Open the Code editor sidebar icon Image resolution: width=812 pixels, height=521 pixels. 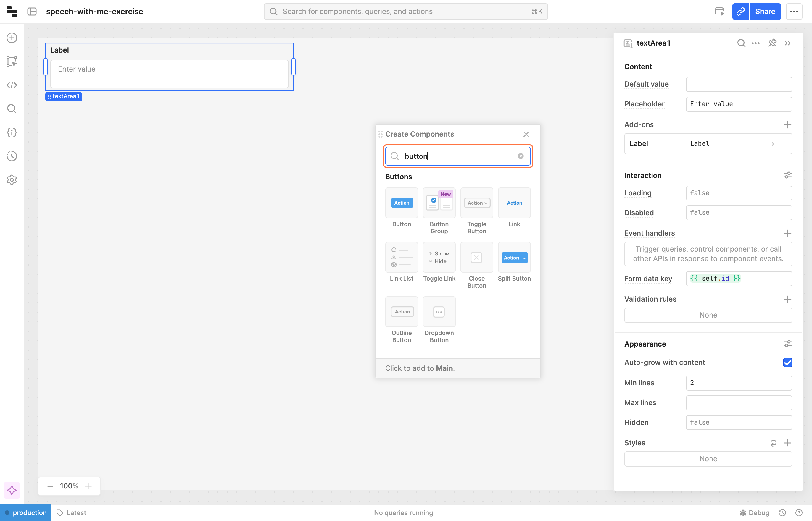(12, 85)
